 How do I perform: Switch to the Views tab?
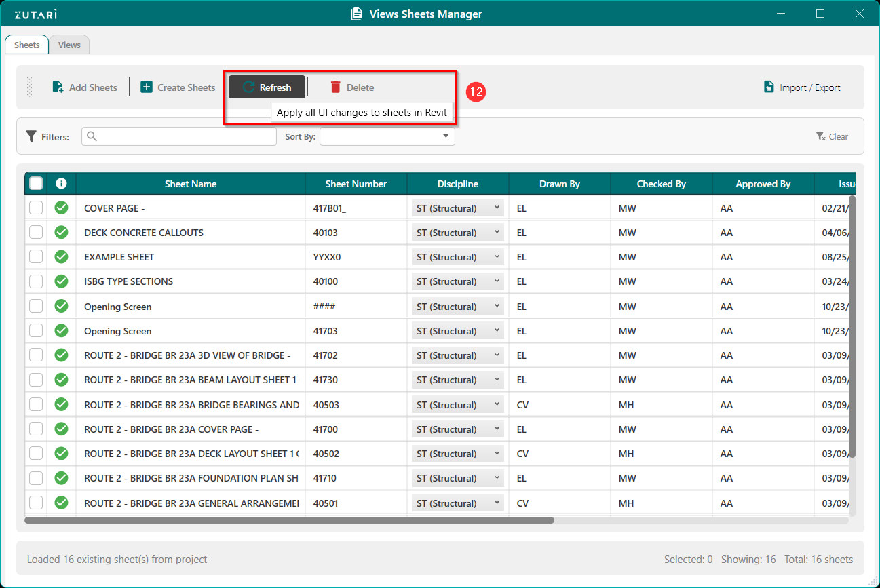click(69, 45)
